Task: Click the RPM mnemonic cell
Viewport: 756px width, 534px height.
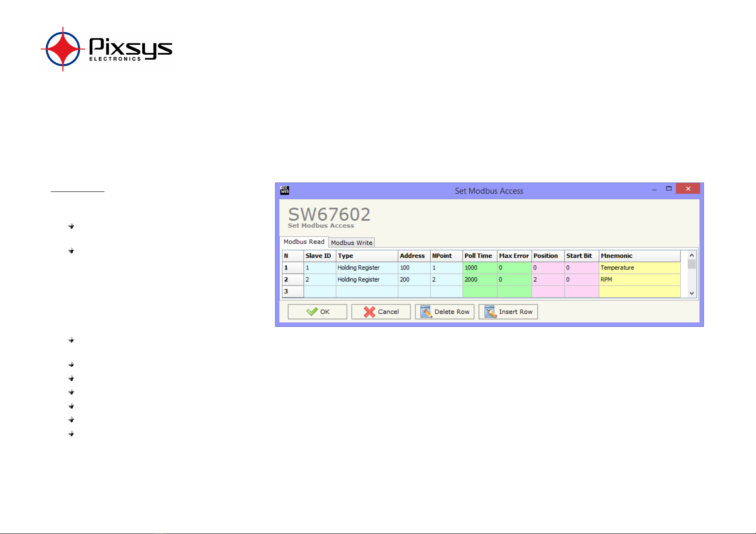Action: (x=640, y=279)
